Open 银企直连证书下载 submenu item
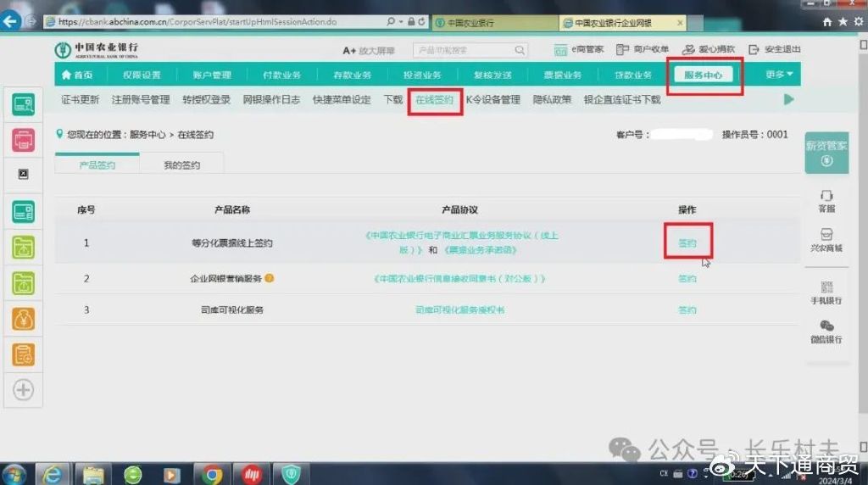This screenshot has height=485, width=868. tap(622, 100)
